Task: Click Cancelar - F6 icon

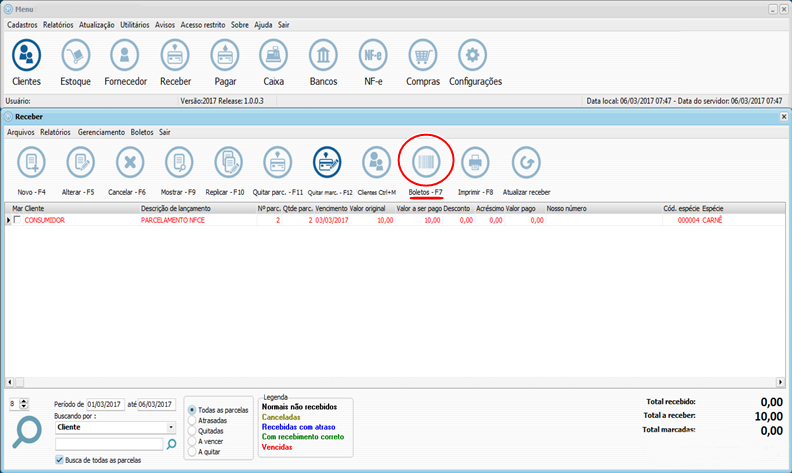Action: 130,162
